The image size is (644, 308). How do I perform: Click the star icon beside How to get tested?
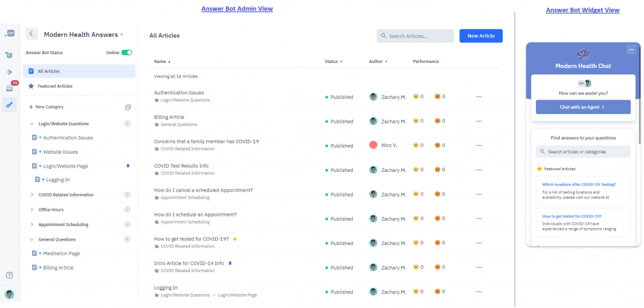point(235,239)
